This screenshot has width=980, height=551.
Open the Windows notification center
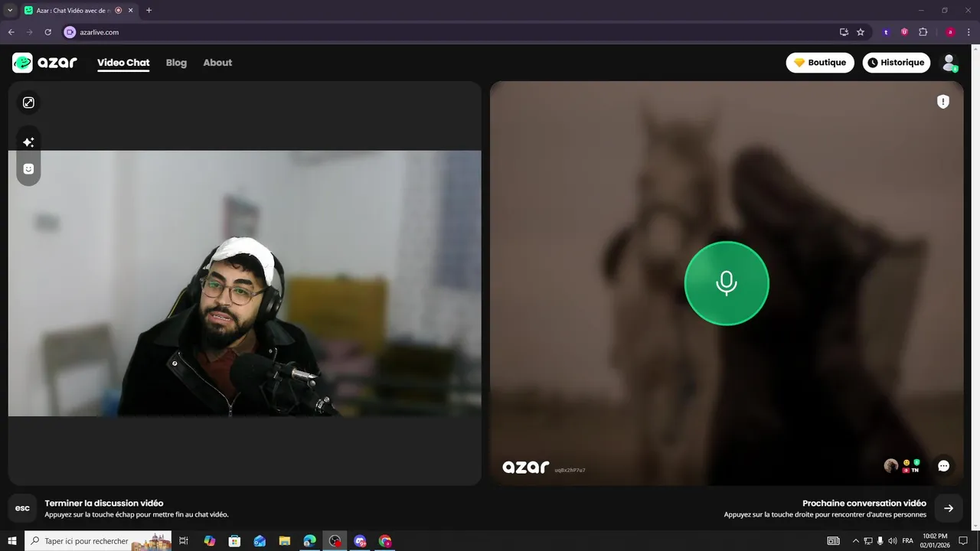coord(963,541)
